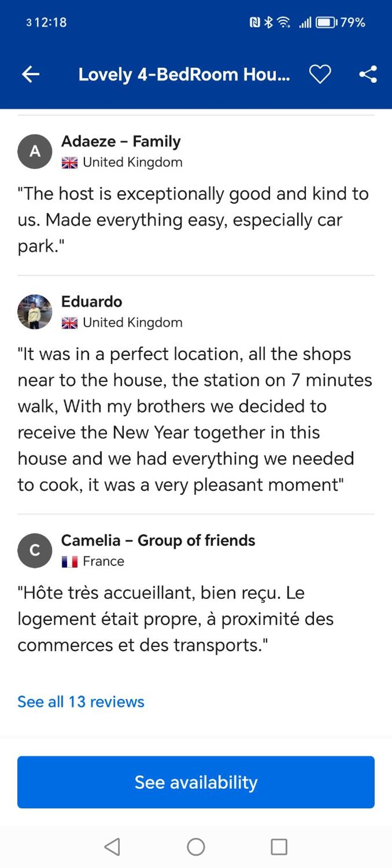This screenshot has height=868, width=392.
Task: Open the share icon in the header
Action: coord(368,74)
